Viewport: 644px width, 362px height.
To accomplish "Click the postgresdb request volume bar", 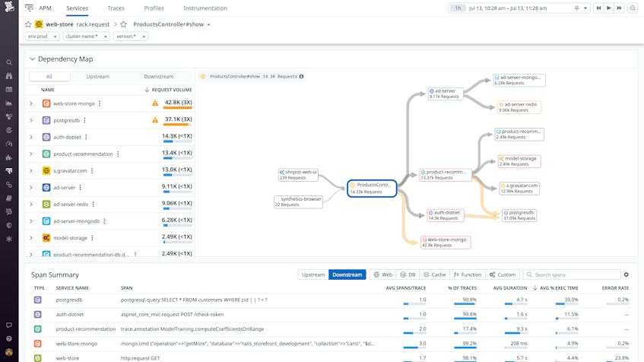I will tap(177, 125).
